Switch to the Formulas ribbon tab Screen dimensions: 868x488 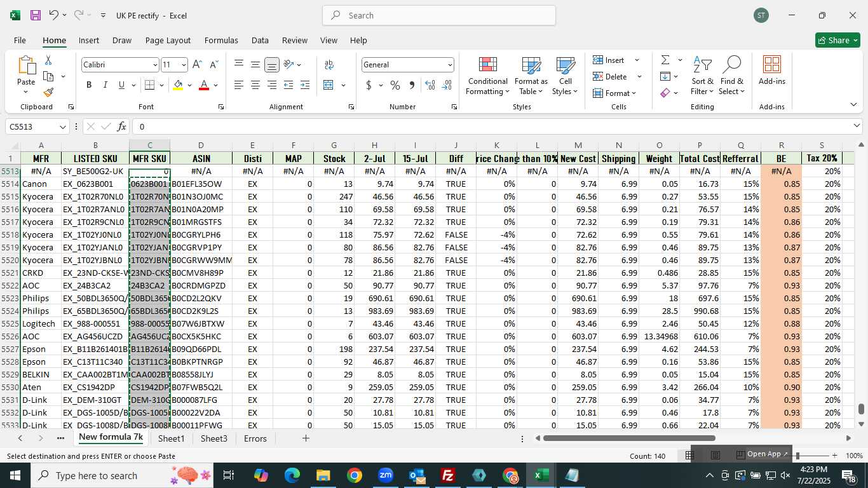(221, 40)
